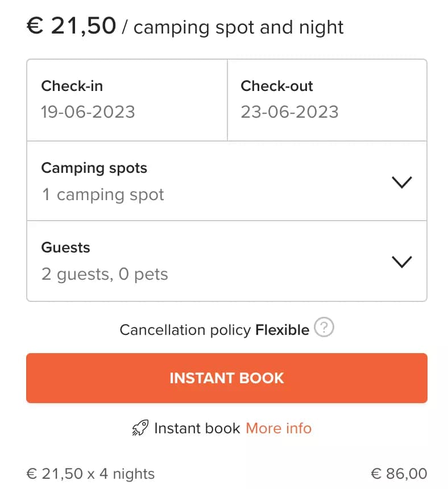
Task: Open the '2 guests, 0 pets' selector
Action: pos(105,274)
